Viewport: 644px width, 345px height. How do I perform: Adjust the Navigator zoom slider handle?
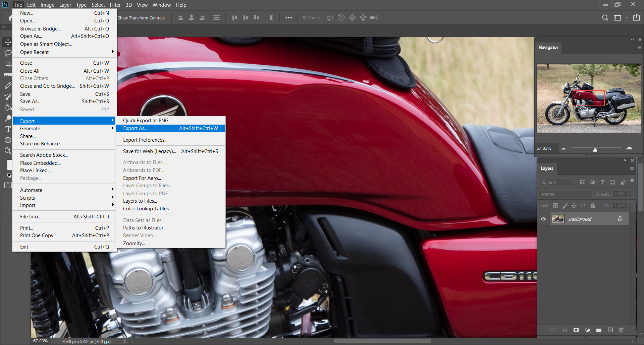595,150
